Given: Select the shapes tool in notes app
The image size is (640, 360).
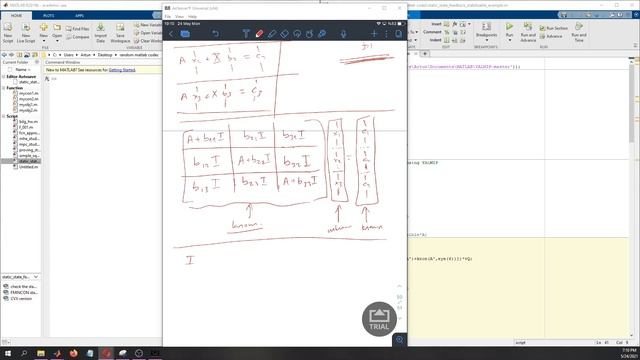Looking at the screenshot, I should click(x=309, y=34).
